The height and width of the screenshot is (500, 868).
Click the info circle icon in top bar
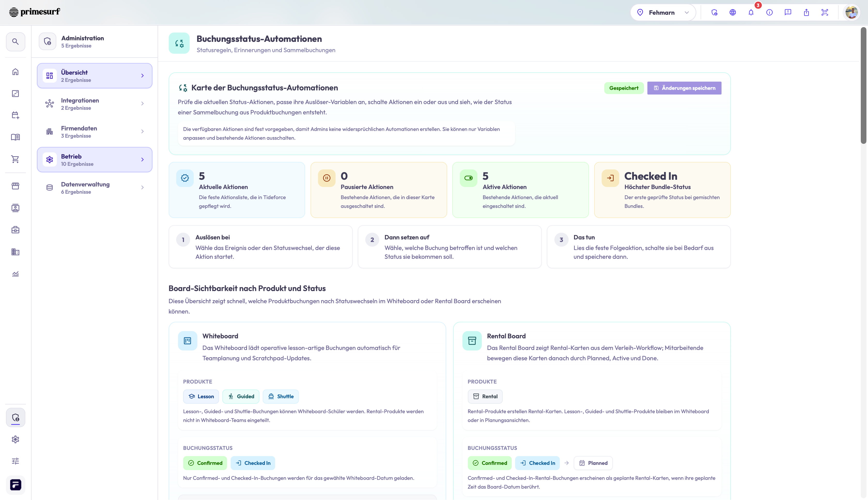[769, 13]
